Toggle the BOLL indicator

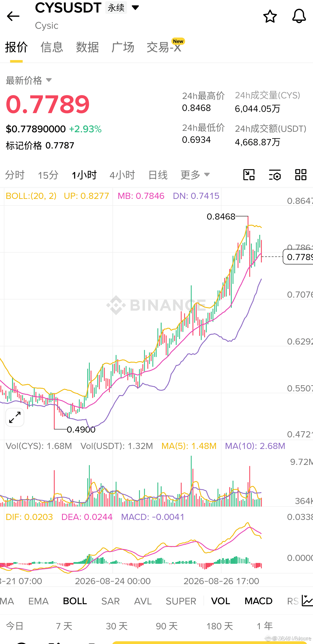[75, 601]
